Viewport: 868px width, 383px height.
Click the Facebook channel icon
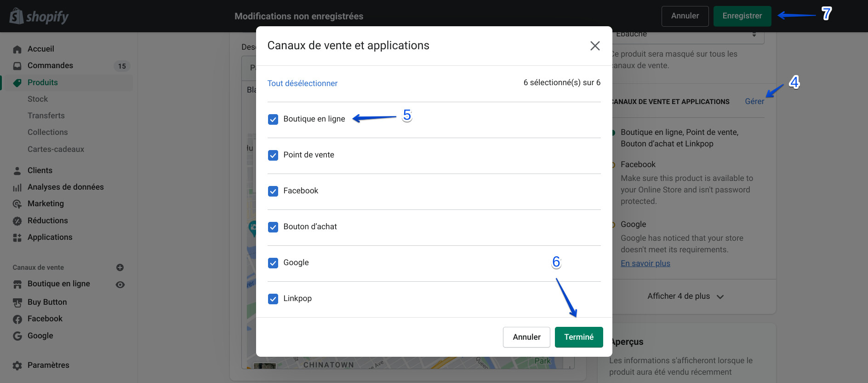coord(17,319)
